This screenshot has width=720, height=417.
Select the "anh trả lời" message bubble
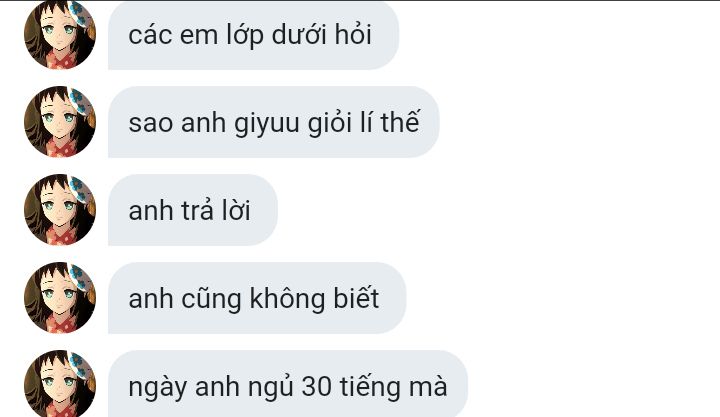[193, 210]
